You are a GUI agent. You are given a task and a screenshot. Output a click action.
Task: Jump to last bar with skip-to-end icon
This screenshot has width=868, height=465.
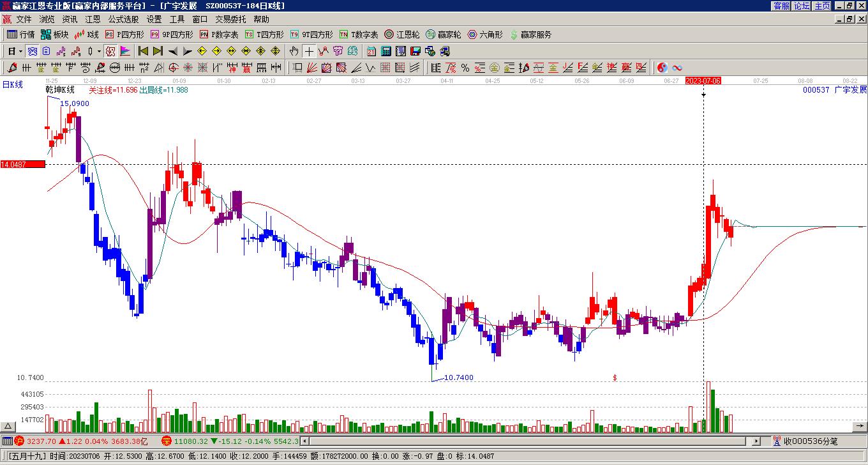click(158, 51)
